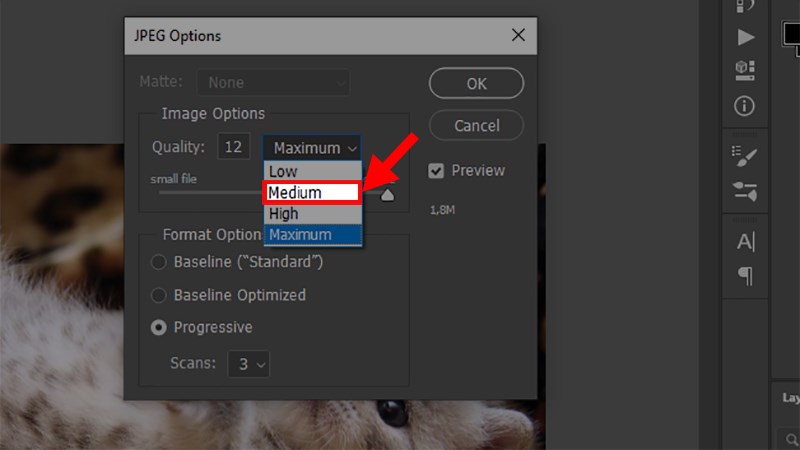
Task: Open the 3D panel icon
Action: tap(745, 70)
